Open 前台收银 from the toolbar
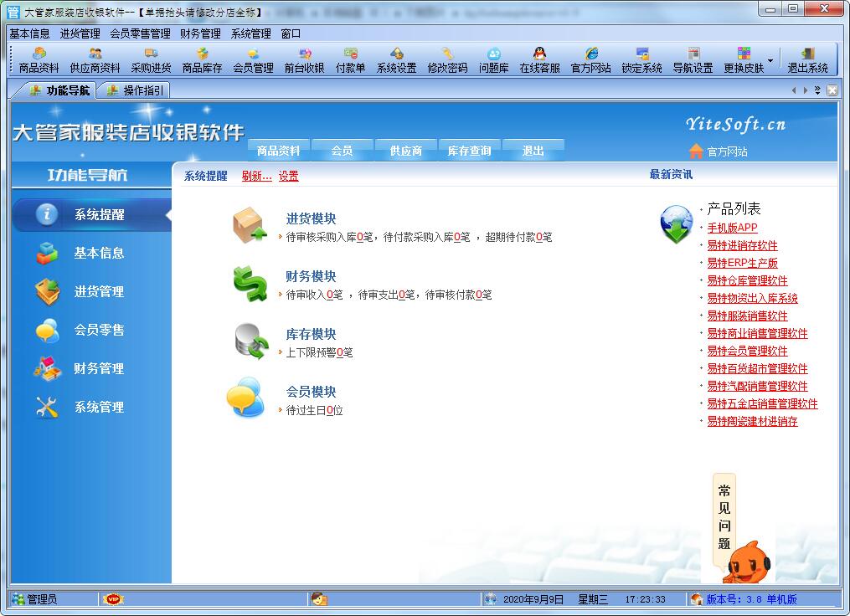 [x=304, y=60]
